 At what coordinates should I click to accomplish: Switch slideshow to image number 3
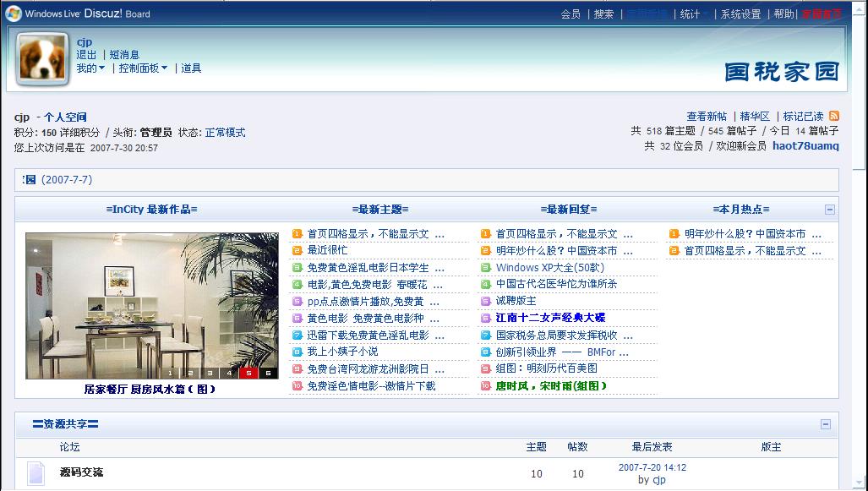pyautogui.click(x=208, y=373)
